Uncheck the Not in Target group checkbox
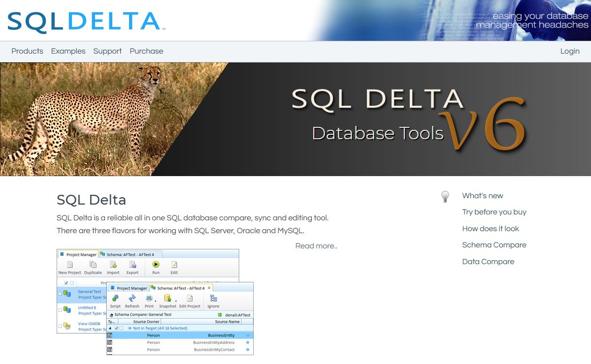The width and height of the screenshot is (591, 364). [116, 328]
